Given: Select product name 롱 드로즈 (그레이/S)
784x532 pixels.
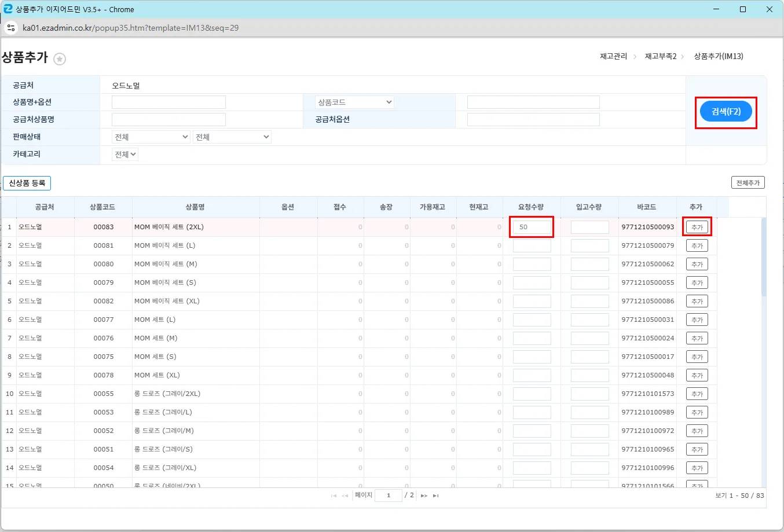Looking at the screenshot, I should [163, 449].
